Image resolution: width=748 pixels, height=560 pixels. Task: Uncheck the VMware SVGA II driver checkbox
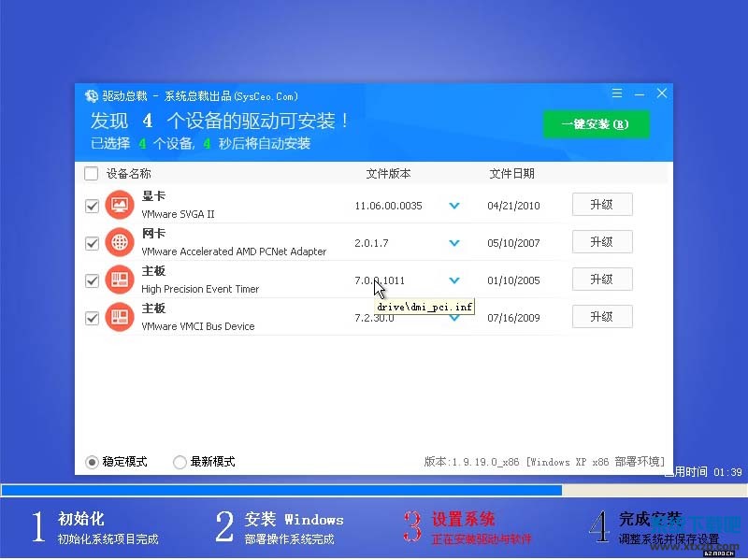(92, 206)
